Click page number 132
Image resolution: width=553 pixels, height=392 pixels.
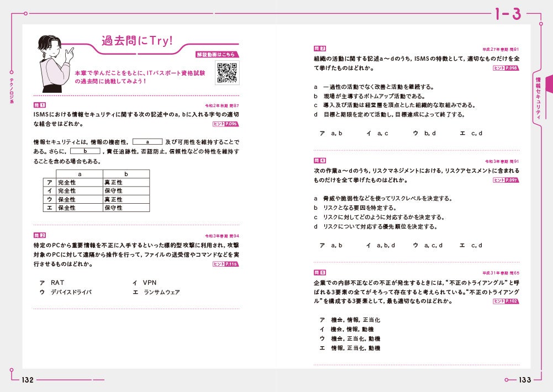(x=28, y=380)
